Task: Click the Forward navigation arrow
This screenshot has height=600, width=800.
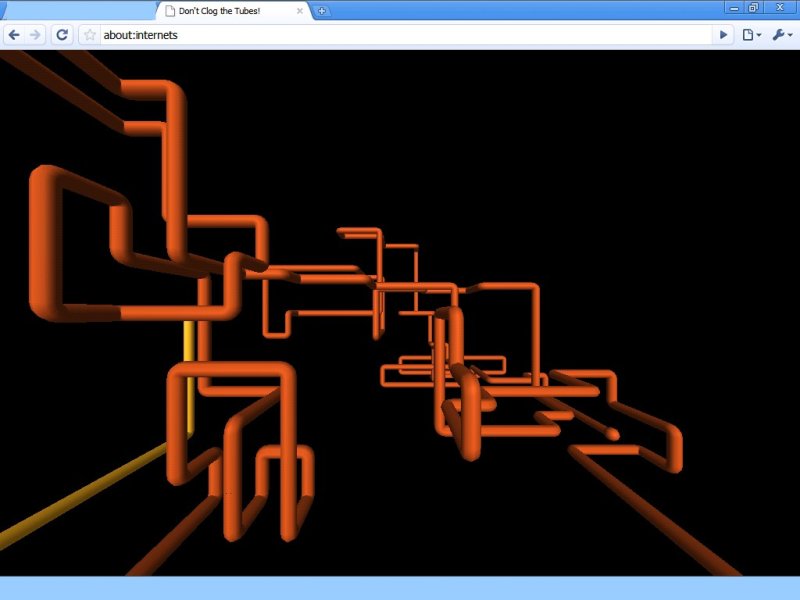Action: tap(36, 34)
